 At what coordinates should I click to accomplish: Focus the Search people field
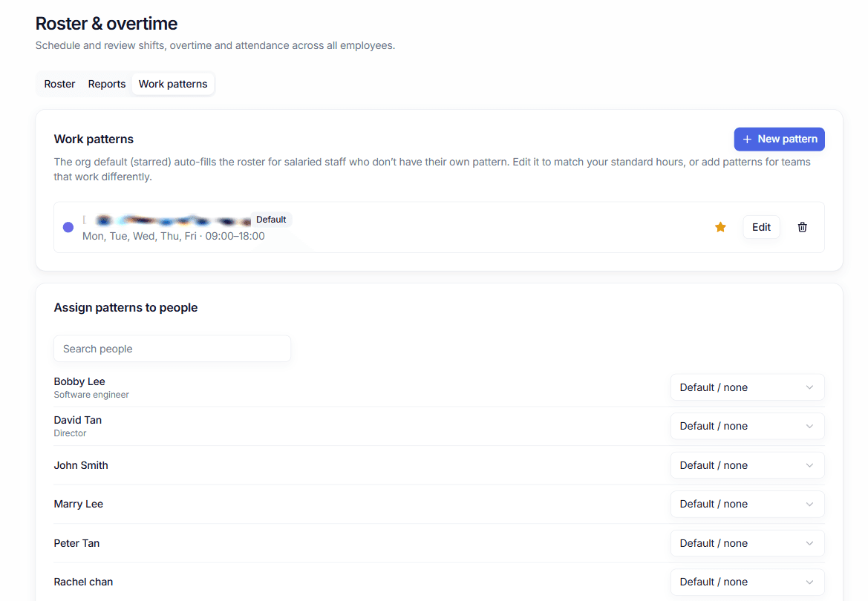point(172,349)
